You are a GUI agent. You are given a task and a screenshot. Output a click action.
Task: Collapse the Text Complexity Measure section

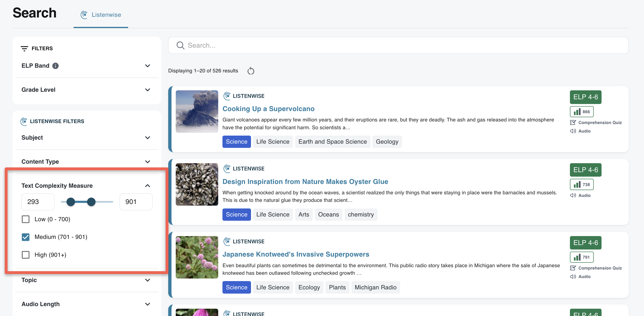pos(147,186)
